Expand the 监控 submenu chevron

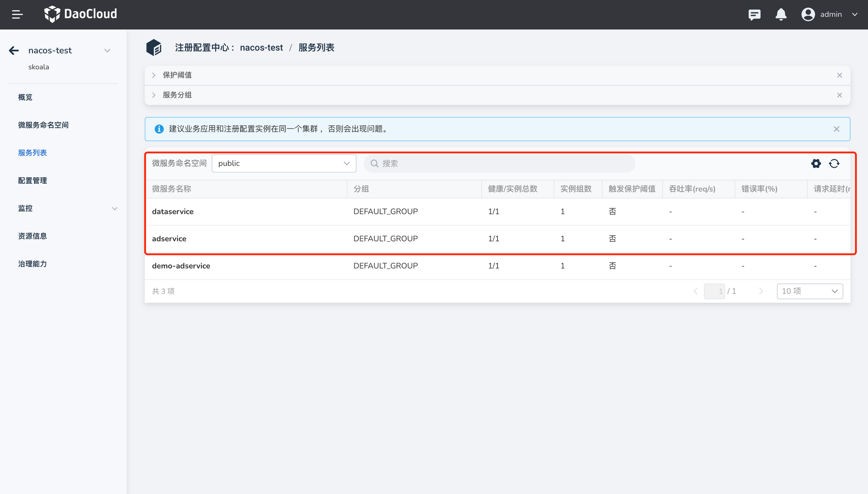coord(115,208)
